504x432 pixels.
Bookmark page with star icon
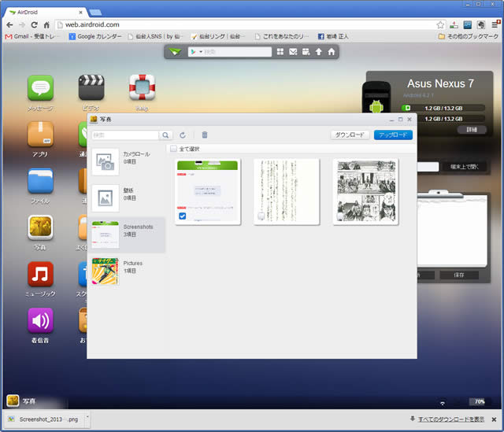click(x=440, y=24)
